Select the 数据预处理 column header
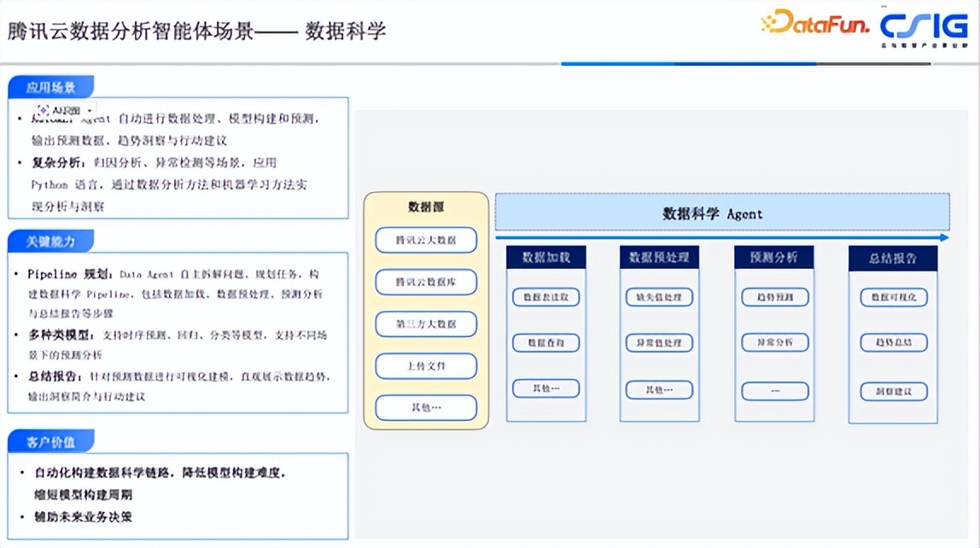Viewport: 980px width, 548px height. point(659,257)
